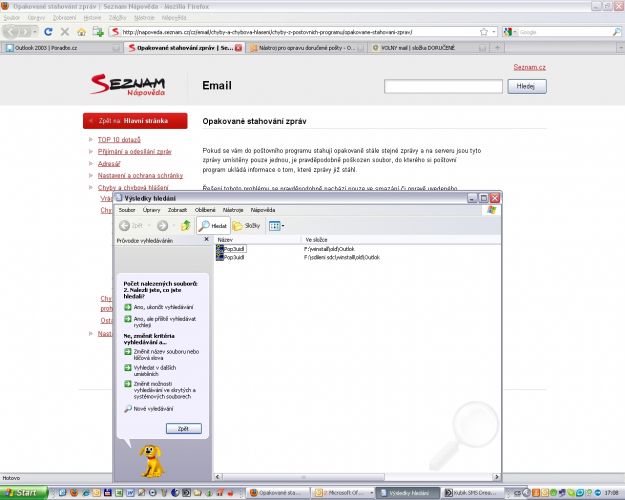Open Oblíbené menu in search results window
This screenshot has width=625, height=500.
click(205, 210)
